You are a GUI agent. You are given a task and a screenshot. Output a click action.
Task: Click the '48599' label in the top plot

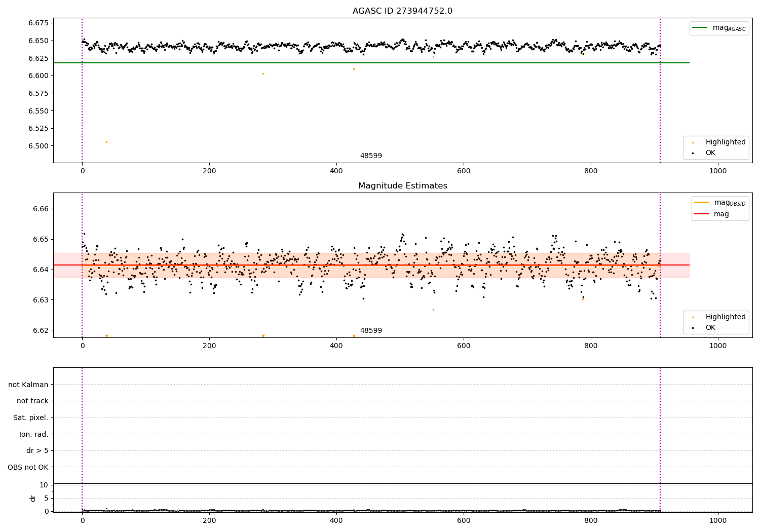(371, 156)
